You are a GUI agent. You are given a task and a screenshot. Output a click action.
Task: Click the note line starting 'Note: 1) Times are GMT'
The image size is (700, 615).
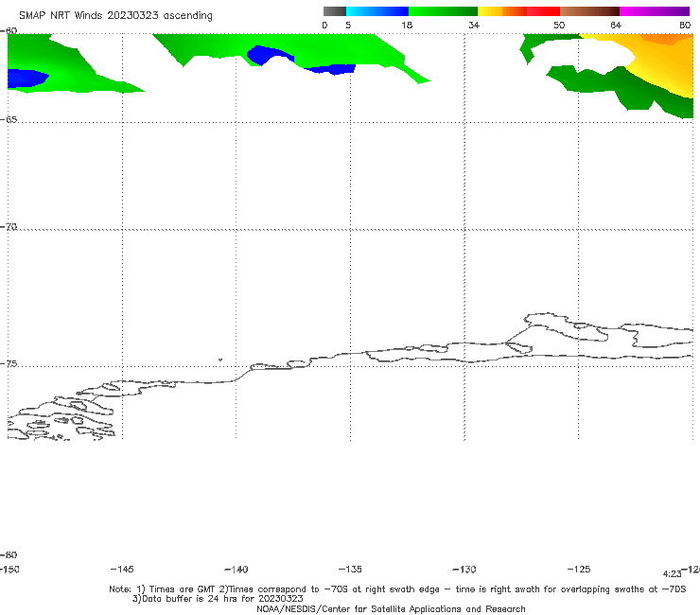[x=397, y=589]
